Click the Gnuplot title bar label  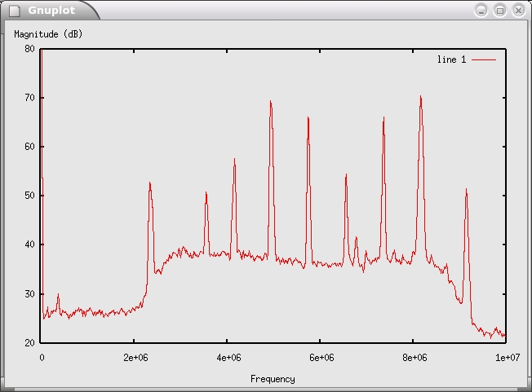[x=51, y=11]
